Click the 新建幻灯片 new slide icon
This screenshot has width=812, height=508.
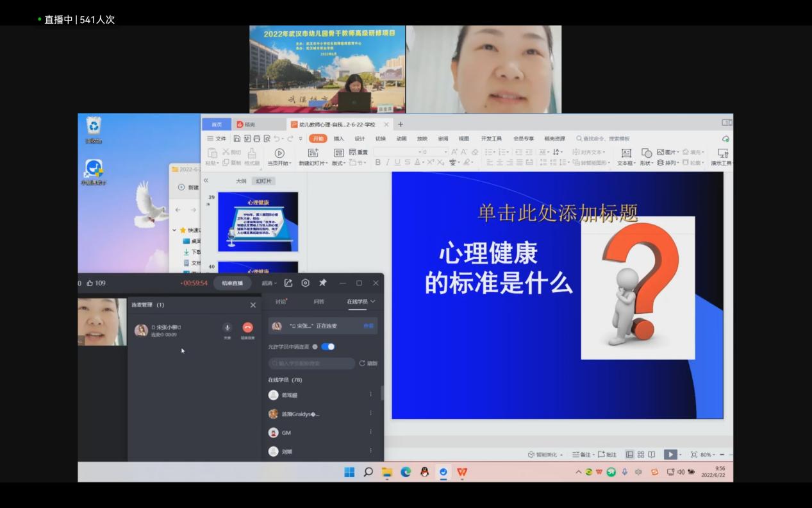tap(313, 153)
